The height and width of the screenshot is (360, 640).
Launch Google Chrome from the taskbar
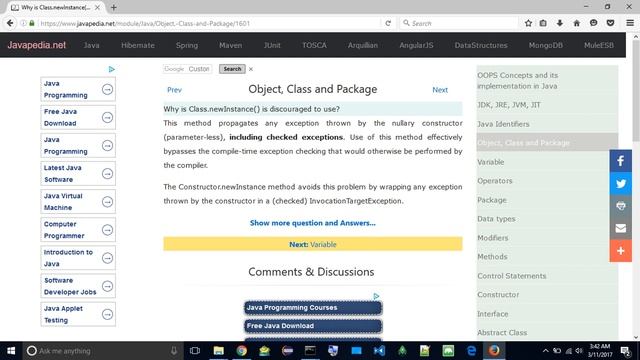(x=242, y=351)
